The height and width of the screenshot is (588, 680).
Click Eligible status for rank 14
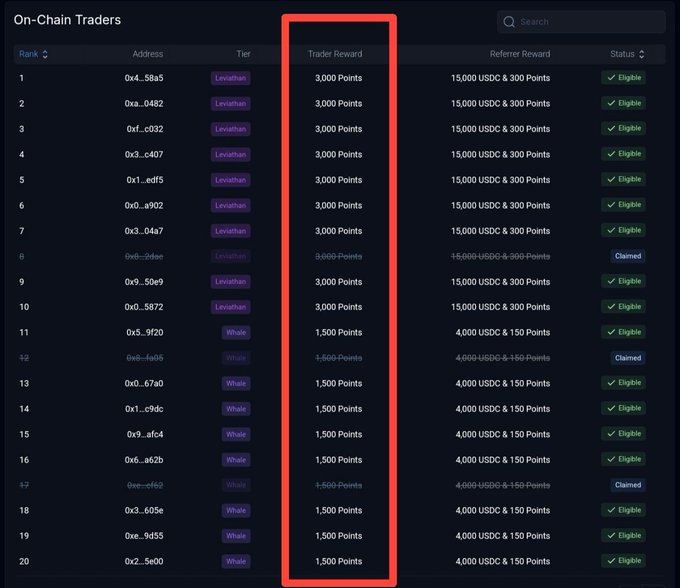623,408
